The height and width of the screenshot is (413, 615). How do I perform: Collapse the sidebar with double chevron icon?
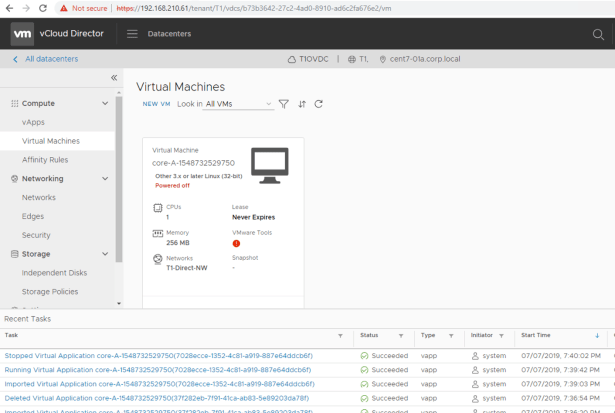pyautogui.click(x=114, y=78)
